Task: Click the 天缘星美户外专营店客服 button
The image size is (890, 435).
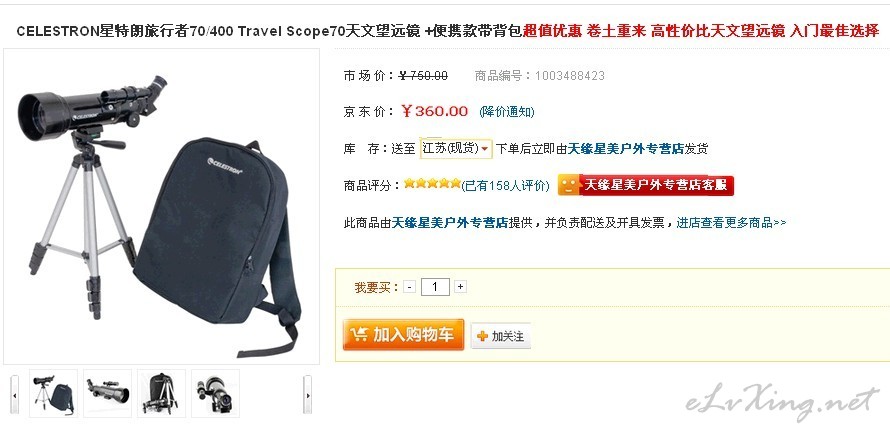Action: point(646,185)
